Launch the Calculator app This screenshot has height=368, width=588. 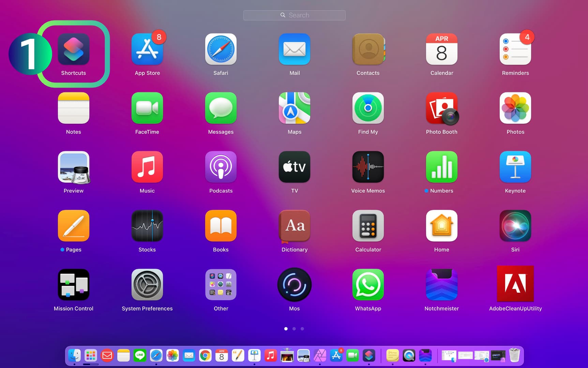coord(368,226)
